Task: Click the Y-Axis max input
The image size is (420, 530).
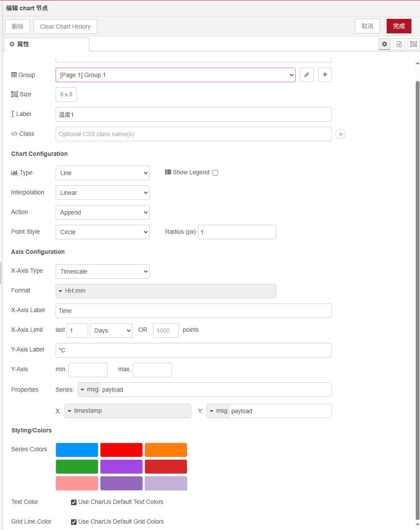Action: [x=152, y=370]
